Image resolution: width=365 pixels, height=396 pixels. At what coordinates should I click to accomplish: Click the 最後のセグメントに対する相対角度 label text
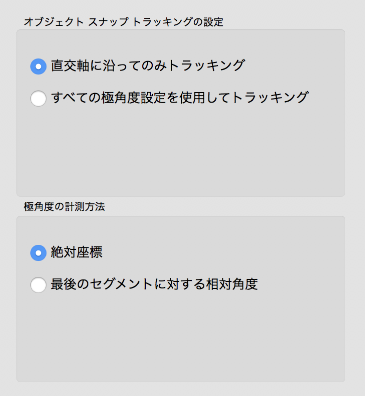[154, 284]
